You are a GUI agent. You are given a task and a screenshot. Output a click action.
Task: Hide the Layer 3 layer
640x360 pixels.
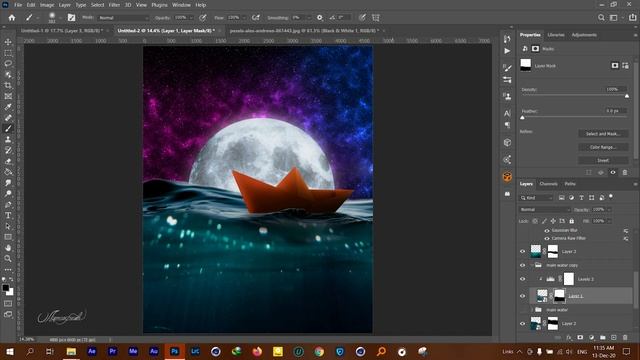coord(522,251)
